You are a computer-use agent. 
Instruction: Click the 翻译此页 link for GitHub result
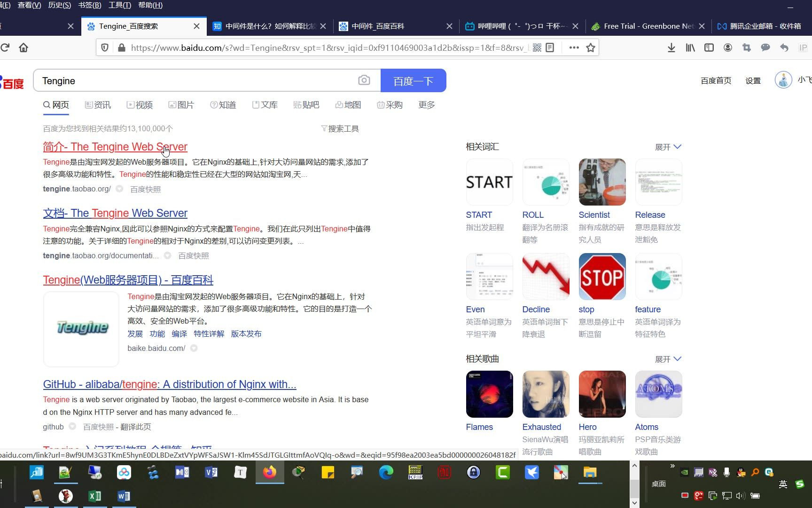(136, 427)
